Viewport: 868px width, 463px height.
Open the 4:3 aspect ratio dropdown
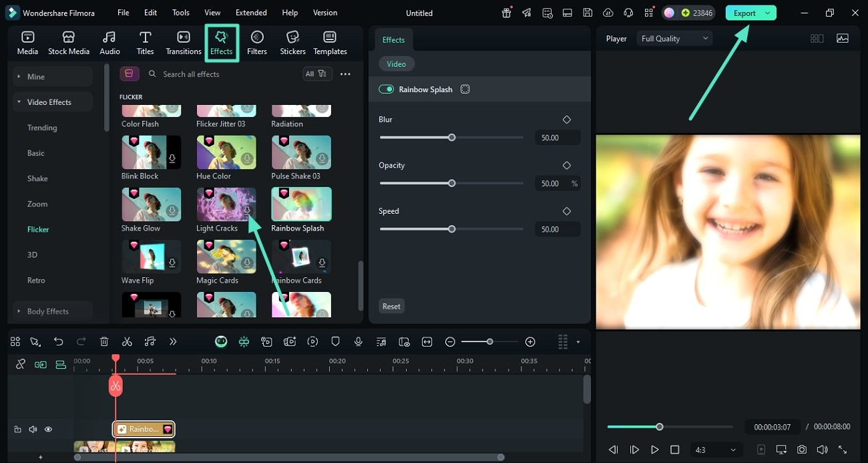pos(716,450)
